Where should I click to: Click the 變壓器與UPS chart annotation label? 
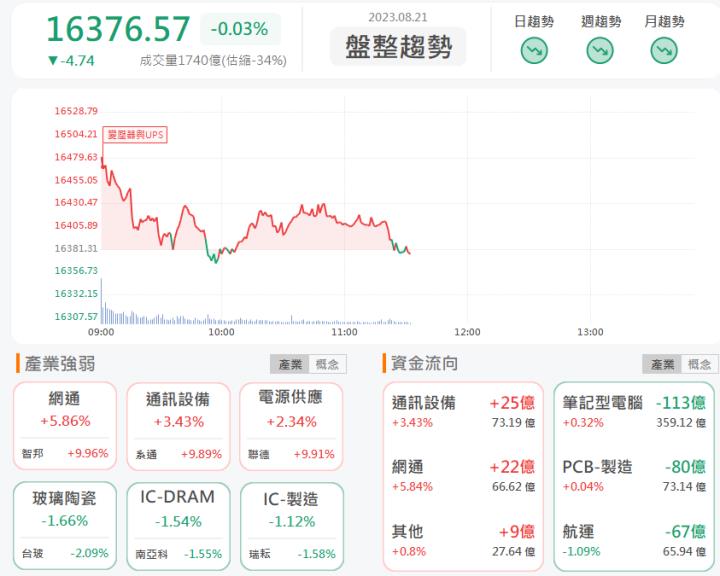point(135,135)
